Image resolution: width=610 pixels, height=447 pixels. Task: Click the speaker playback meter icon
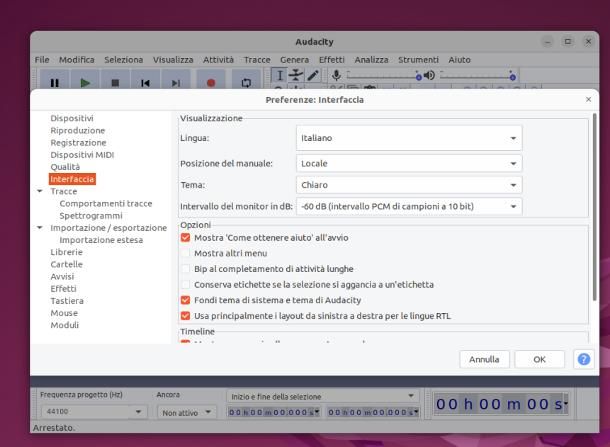(429, 75)
